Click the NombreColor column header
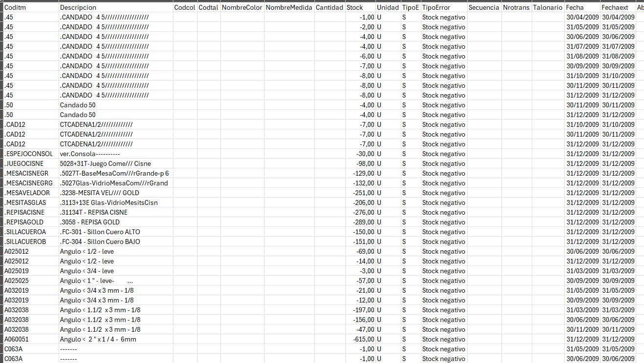The width and height of the screenshot is (644, 363). point(242,7)
